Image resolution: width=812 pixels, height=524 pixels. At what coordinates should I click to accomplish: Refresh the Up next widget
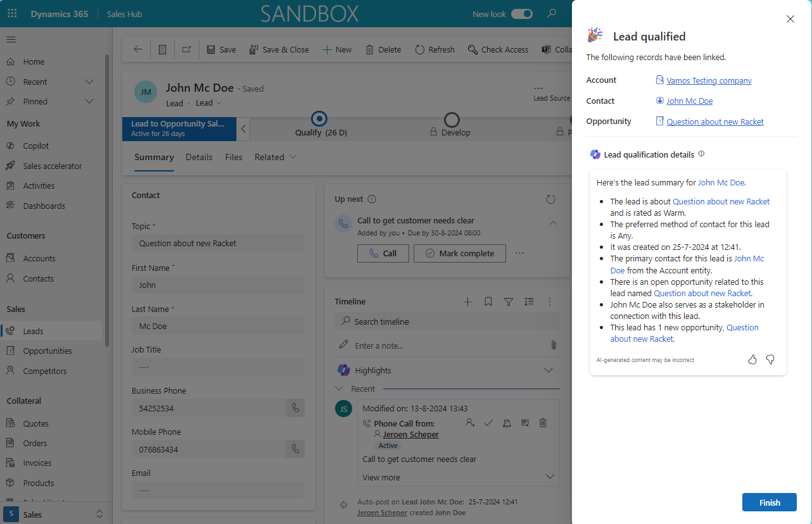tap(550, 199)
